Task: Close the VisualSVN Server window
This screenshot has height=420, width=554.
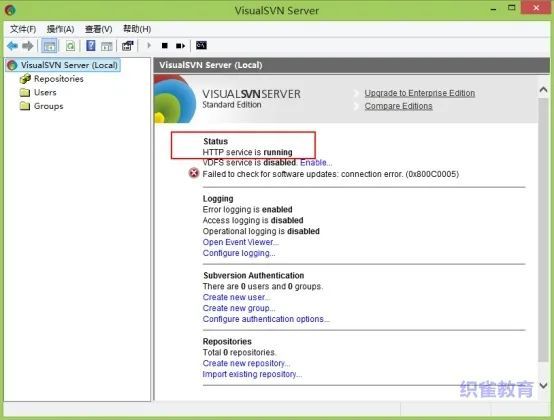Action: [536, 8]
